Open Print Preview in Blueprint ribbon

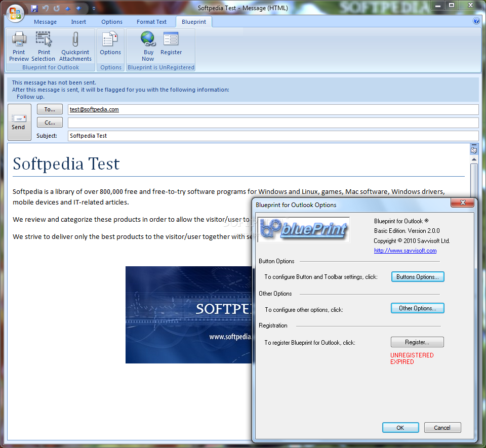[x=19, y=46]
